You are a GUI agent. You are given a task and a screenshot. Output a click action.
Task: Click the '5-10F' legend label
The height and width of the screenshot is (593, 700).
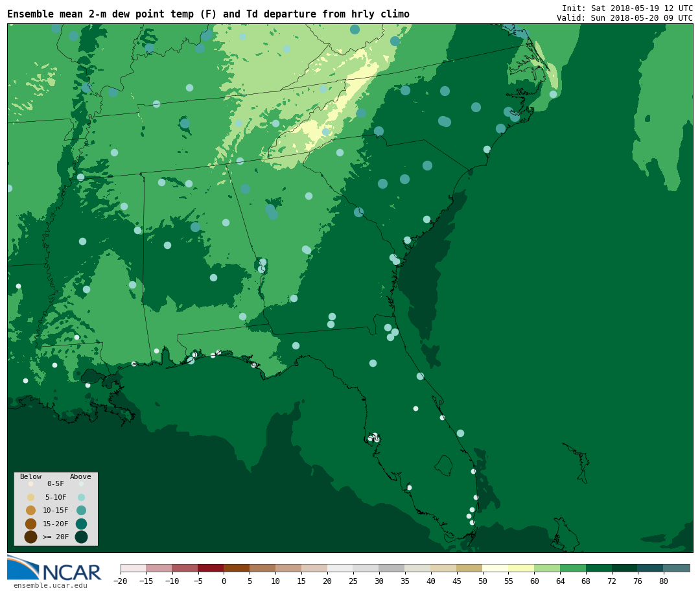pos(56,497)
